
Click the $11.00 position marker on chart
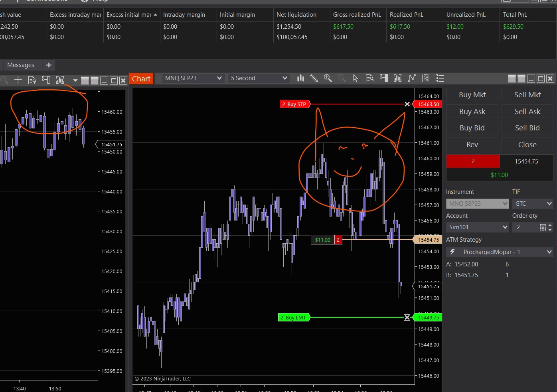coord(323,240)
